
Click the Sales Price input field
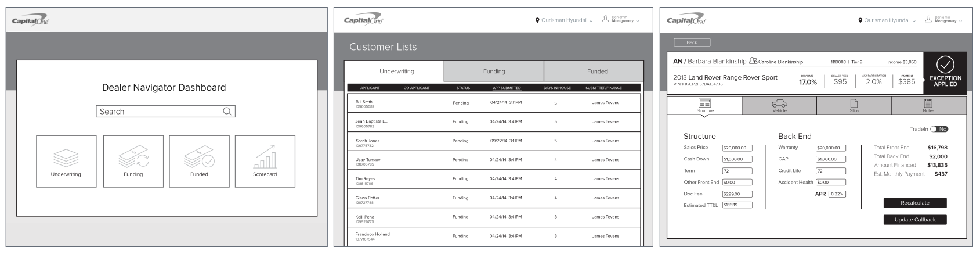737,148
